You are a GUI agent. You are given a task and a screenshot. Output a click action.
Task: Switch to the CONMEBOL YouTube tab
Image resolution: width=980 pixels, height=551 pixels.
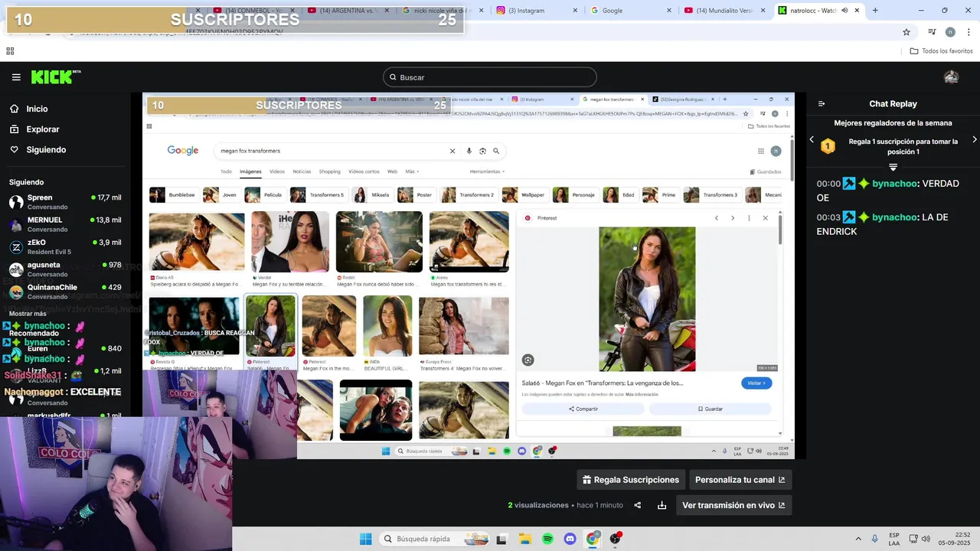point(253,11)
